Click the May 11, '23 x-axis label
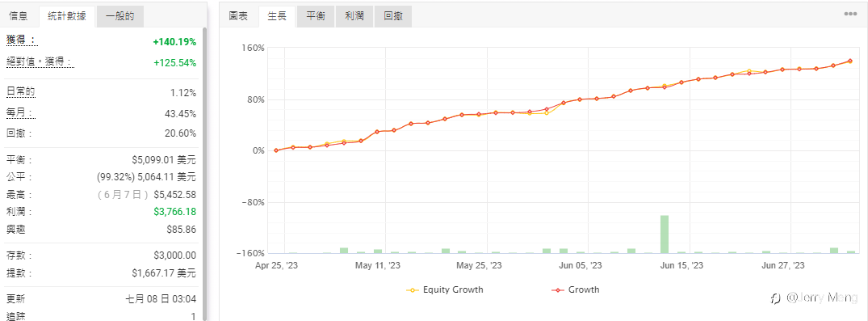Viewport: 868px width, 321px height. point(378,265)
